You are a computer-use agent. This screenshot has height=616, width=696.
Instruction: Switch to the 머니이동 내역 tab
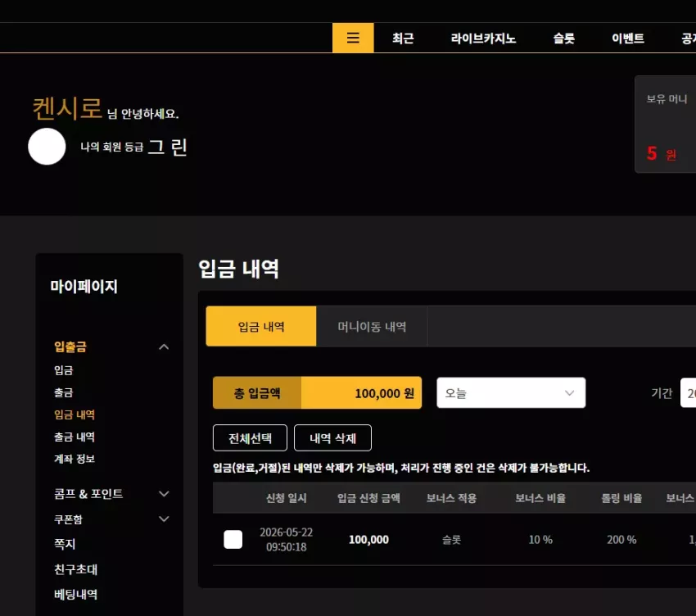coord(372,326)
